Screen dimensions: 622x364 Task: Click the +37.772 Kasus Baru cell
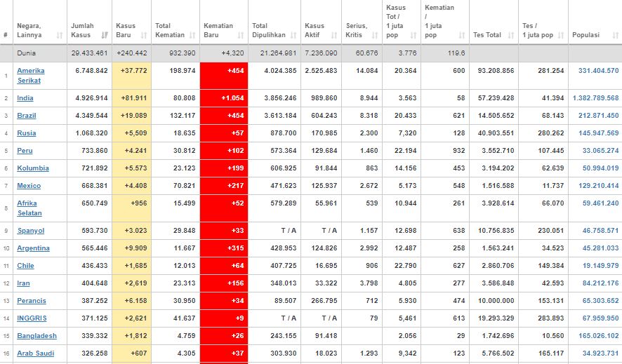coord(132,76)
